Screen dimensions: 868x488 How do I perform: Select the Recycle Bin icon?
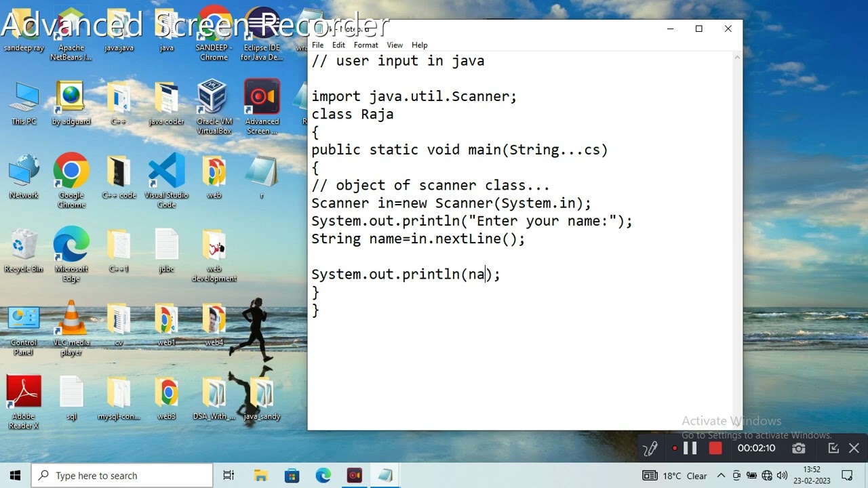tap(24, 251)
